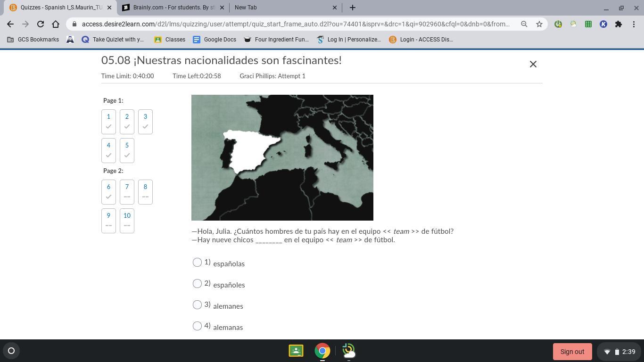Click the zoom magnifier icon in address bar
644x362 pixels.
click(x=524, y=24)
